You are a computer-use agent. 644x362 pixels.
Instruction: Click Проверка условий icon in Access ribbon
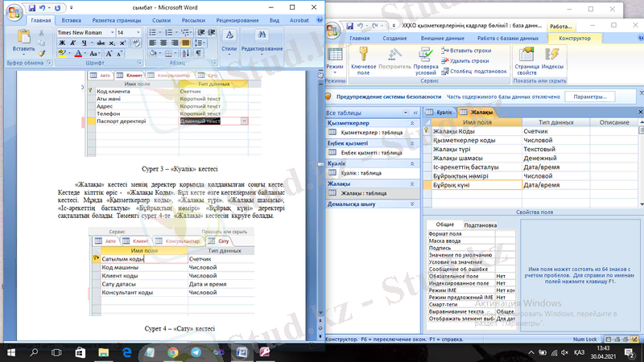pyautogui.click(x=425, y=55)
